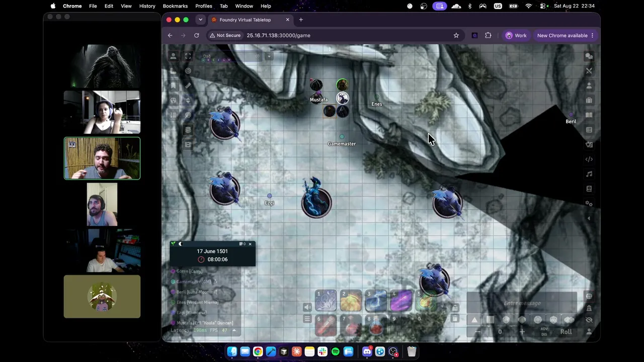Click the database stack scene tool
The height and width of the screenshot is (362, 644).
coord(188,130)
